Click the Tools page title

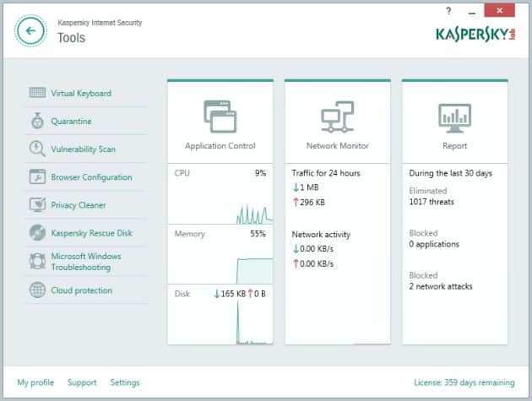coord(71,38)
